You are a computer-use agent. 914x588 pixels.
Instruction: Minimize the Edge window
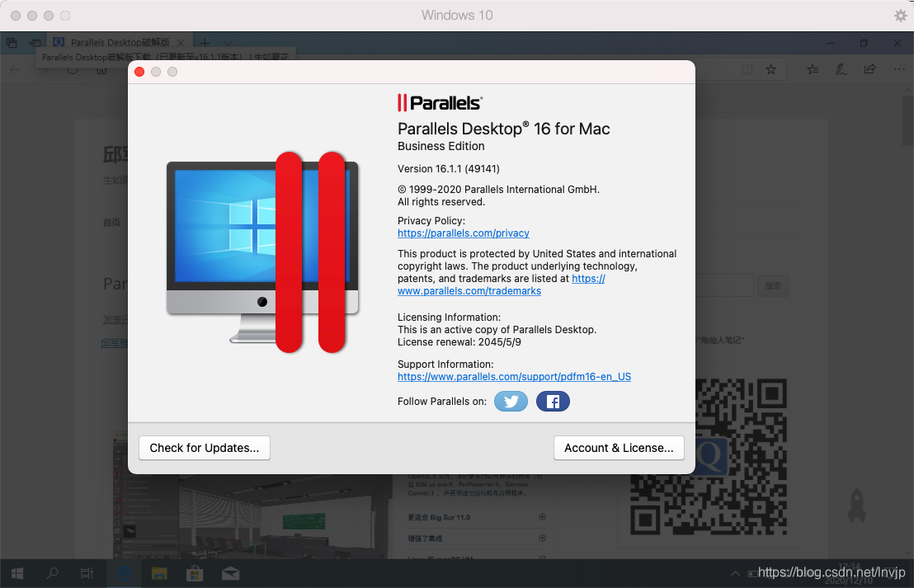[831, 43]
